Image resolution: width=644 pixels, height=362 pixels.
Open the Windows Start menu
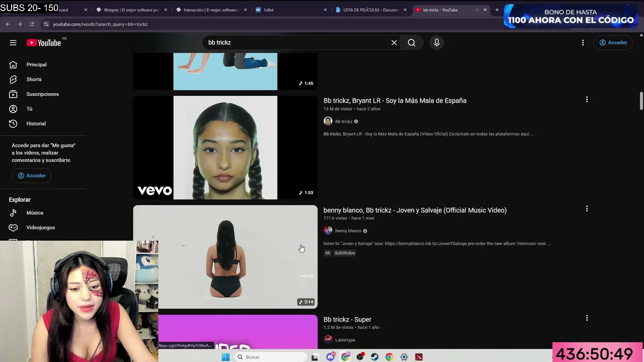[225, 357]
